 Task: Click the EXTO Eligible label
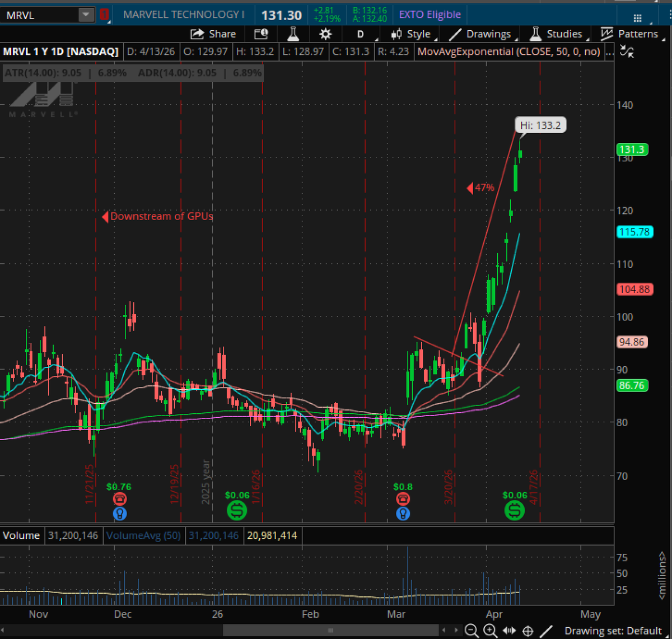click(430, 15)
